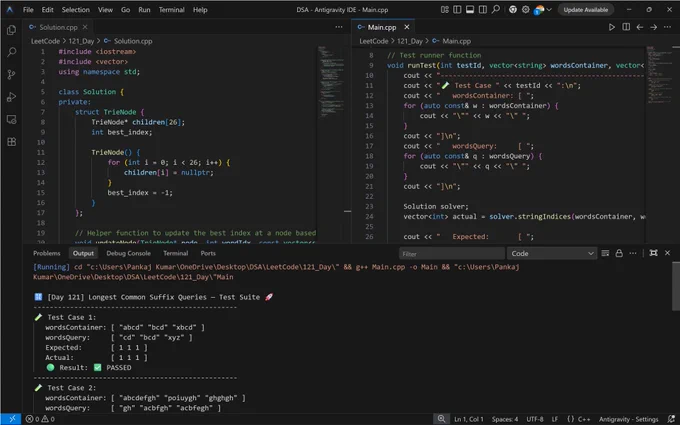Click 121_Day breadcrumb in Main.cpp editor
Viewport: 680px width, 425px height.
click(x=409, y=41)
